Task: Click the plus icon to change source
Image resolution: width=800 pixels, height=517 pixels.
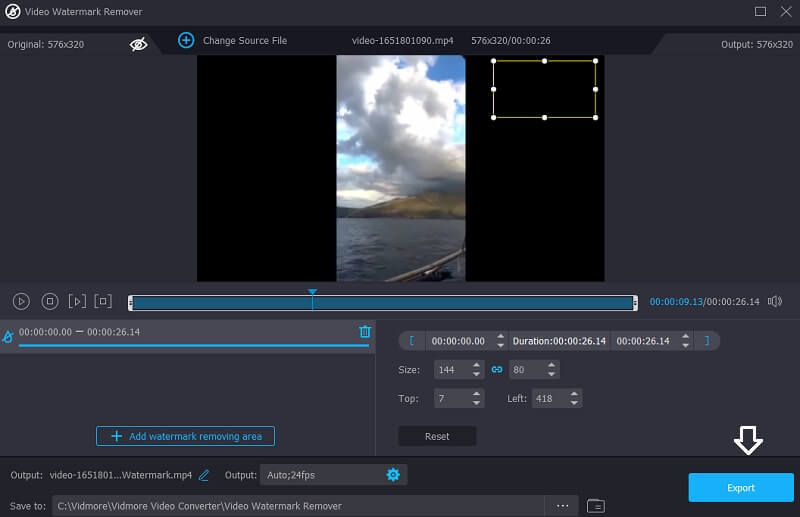Action: click(x=186, y=40)
